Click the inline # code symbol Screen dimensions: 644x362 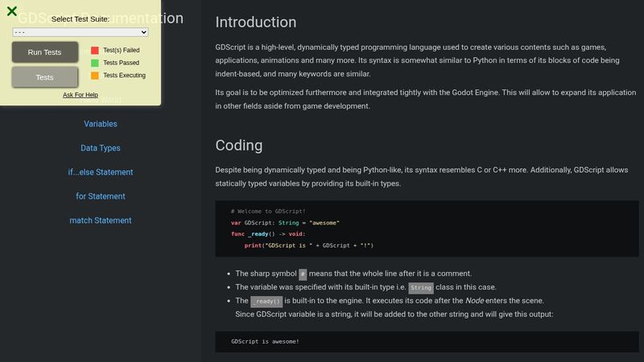[303, 274]
